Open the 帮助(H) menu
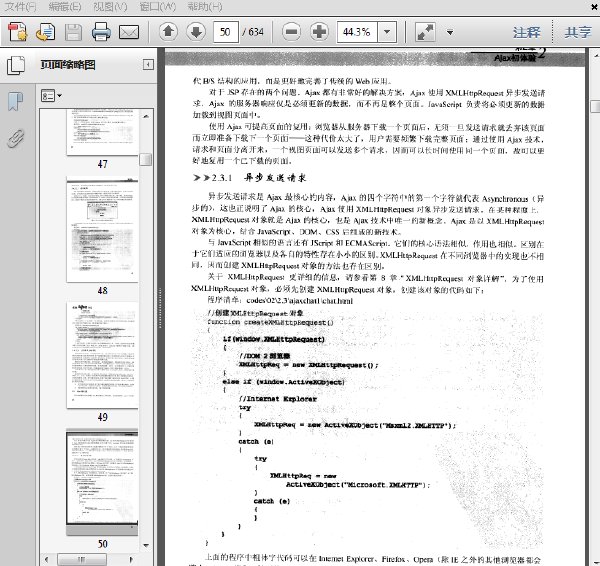This screenshot has height=566, width=600. pos(205,7)
